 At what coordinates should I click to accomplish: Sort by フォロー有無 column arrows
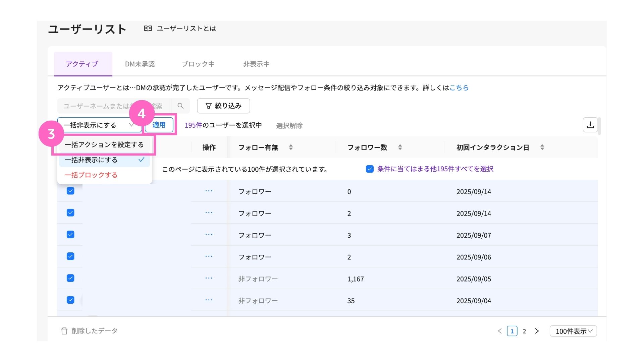[291, 147]
